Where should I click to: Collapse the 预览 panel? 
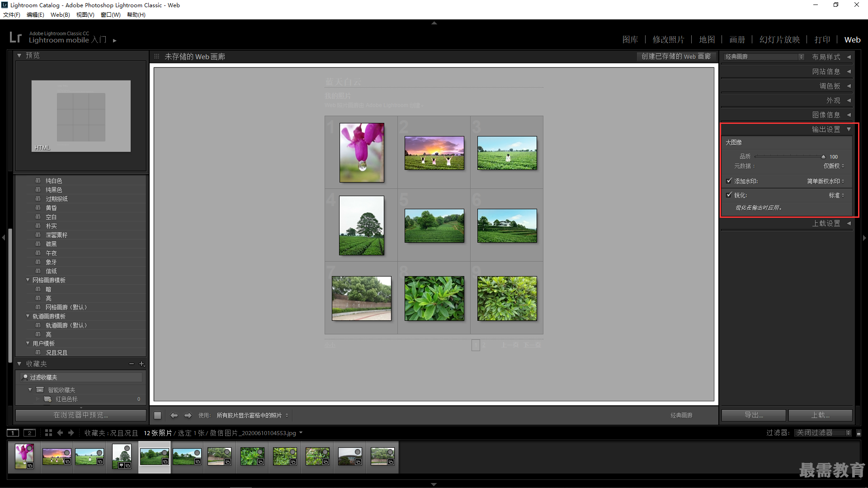pyautogui.click(x=19, y=56)
